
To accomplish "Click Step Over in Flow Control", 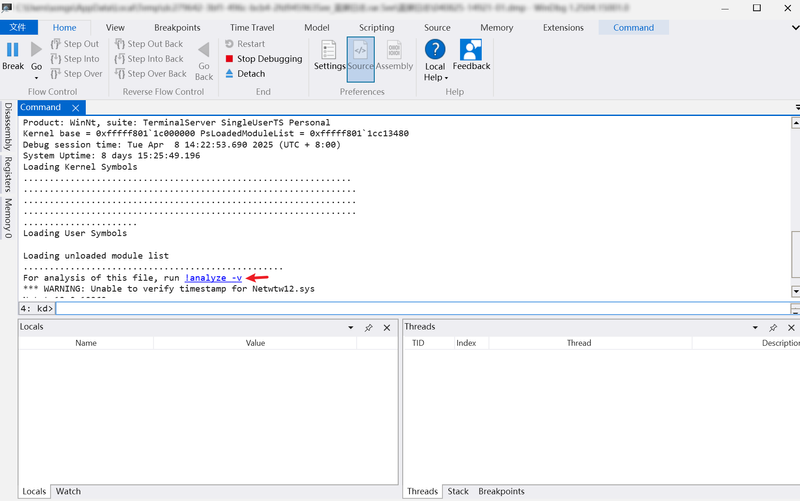I will [77, 73].
